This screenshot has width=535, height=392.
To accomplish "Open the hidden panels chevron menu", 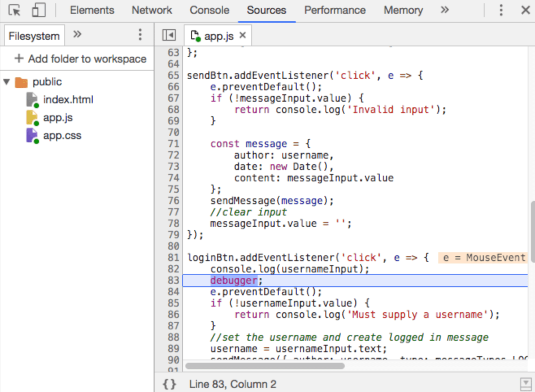I will [444, 10].
